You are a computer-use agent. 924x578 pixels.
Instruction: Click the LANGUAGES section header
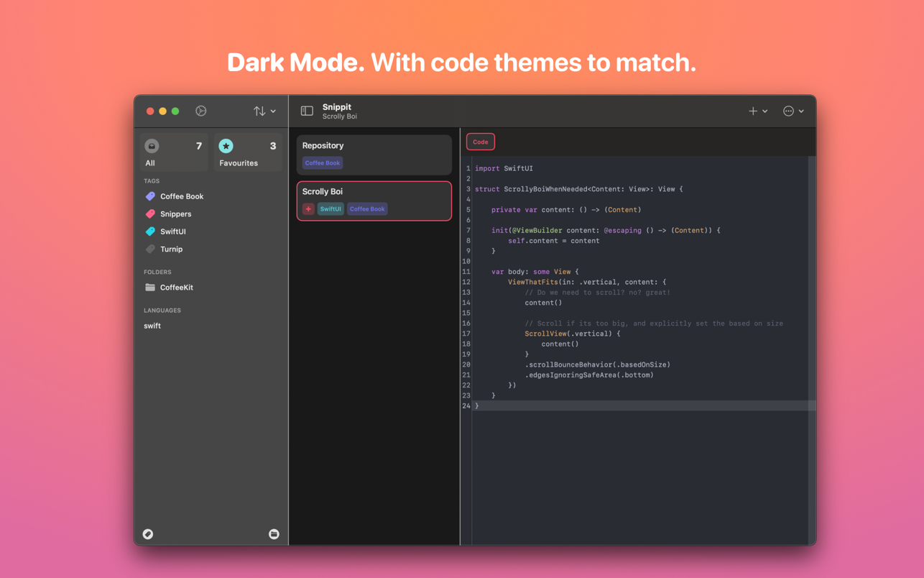(162, 311)
